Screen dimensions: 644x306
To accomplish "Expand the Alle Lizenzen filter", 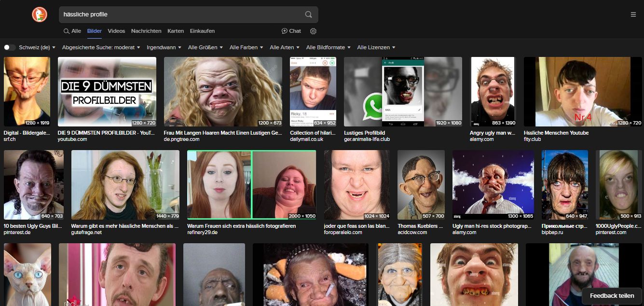I will [x=376, y=47].
